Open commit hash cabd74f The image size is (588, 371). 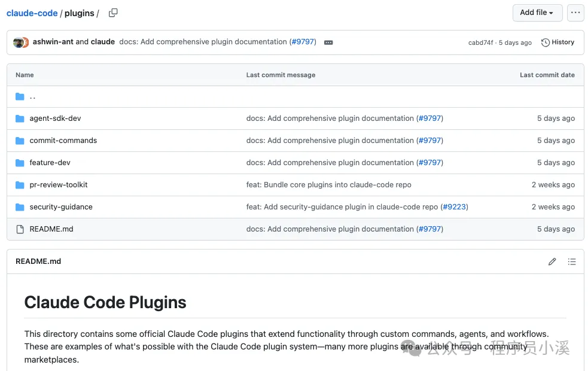click(480, 42)
